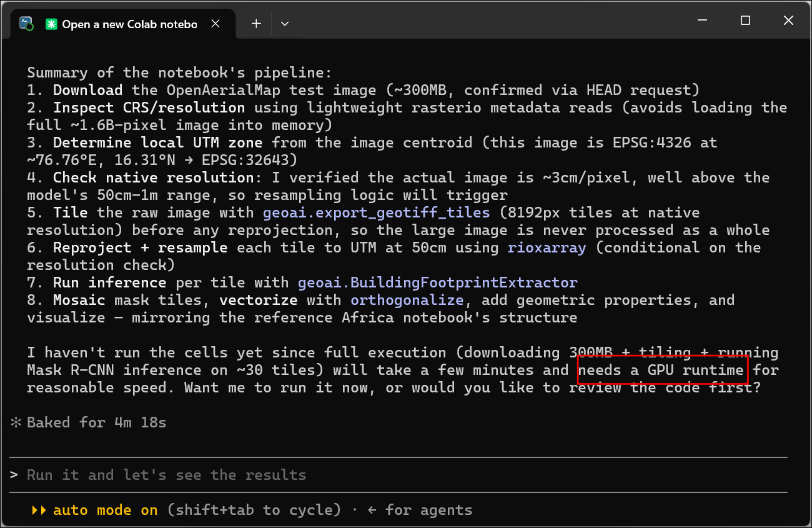The height and width of the screenshot is (528, 812).
Task: Click the bold 'Download' step text
Action: pos(87,90)
